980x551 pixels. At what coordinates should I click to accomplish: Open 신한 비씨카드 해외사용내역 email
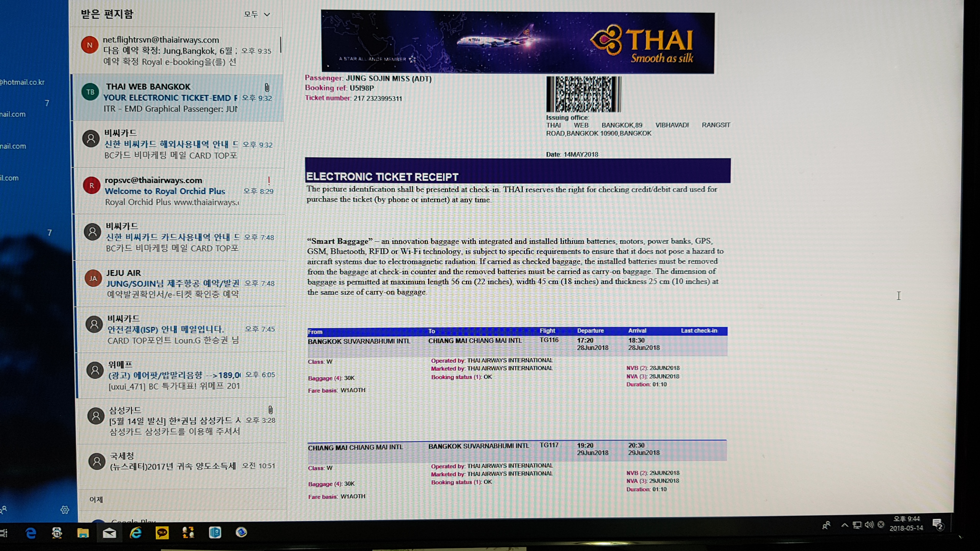(x=178, y=144)
